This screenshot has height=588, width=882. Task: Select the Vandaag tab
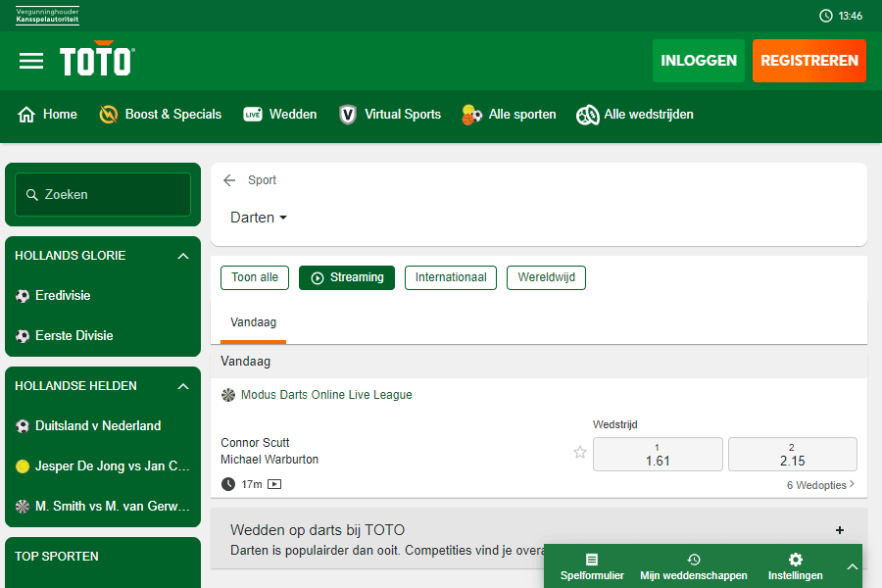click(253, 323)
